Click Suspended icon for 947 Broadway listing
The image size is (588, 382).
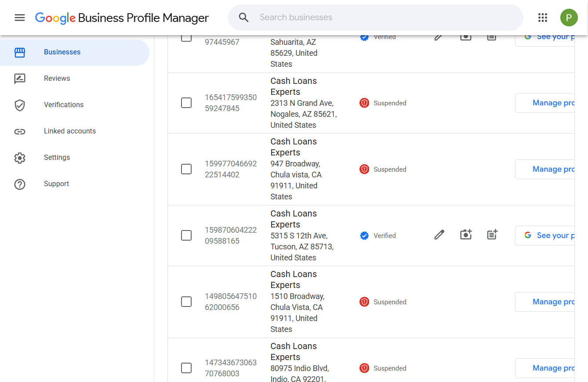(x=364, y=169)
